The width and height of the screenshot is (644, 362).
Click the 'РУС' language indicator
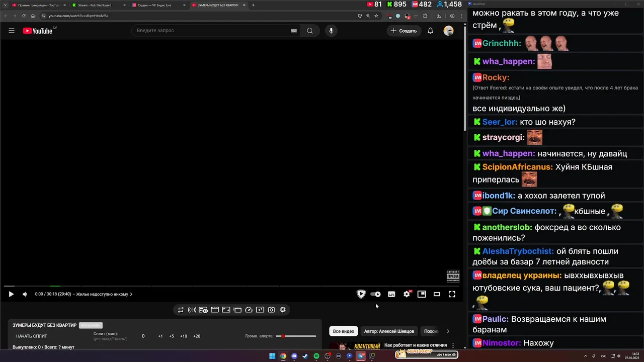(x=603, y=356)
